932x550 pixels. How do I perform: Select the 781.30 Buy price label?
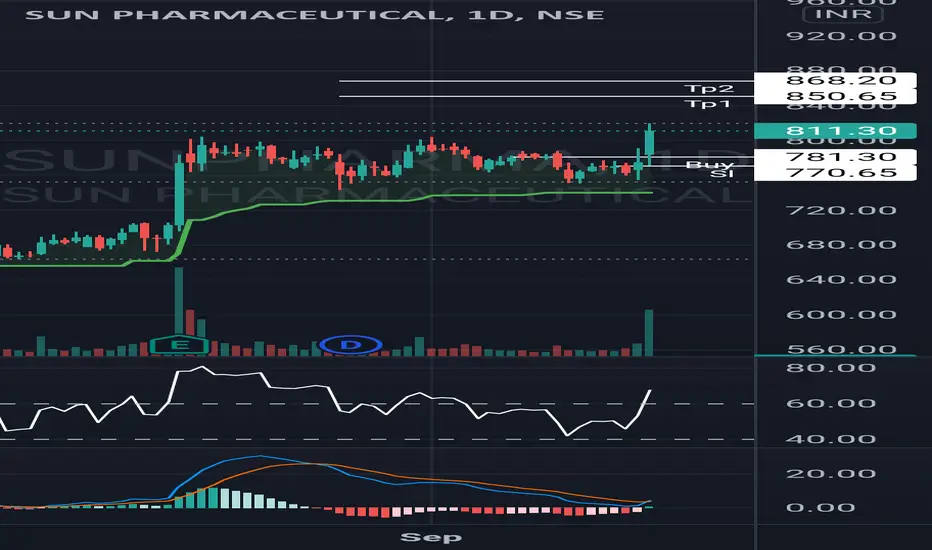coord(835,157)
